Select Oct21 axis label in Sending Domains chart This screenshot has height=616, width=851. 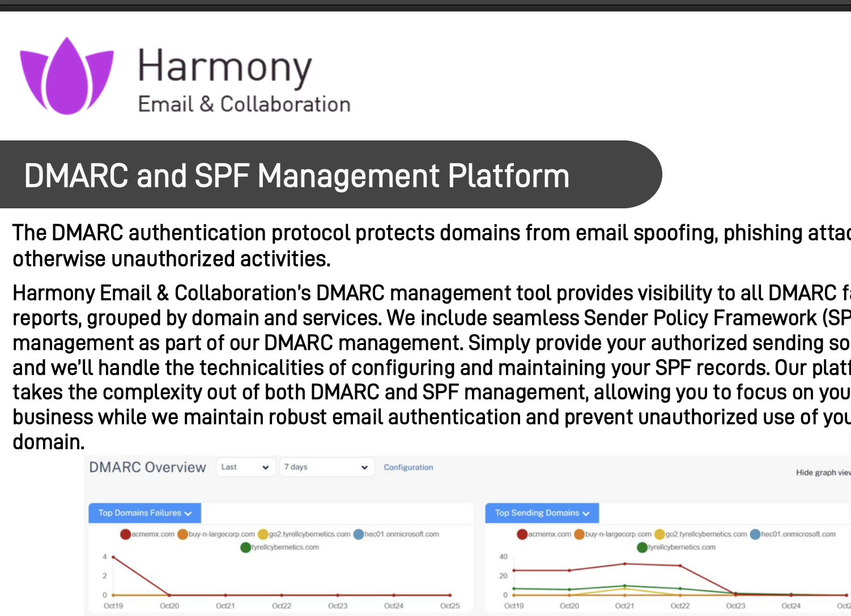tap(625, 606)
